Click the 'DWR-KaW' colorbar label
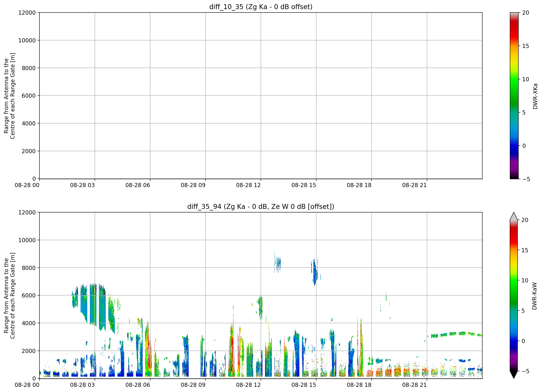This screenshot has height=392, width=542. [x=535, y=296]
